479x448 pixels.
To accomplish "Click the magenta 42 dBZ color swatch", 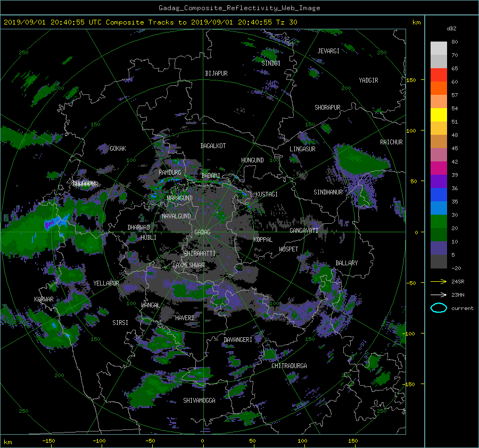I will pos(439,168).
